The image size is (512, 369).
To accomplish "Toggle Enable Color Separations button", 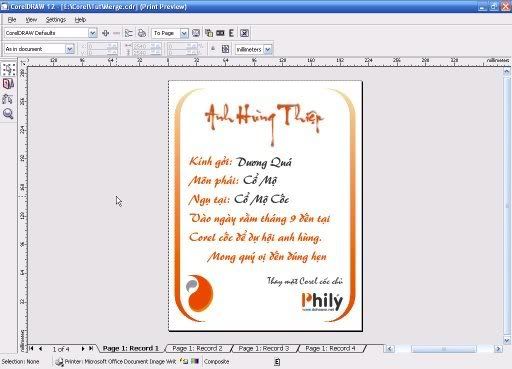I will click(x=209, y=33).
